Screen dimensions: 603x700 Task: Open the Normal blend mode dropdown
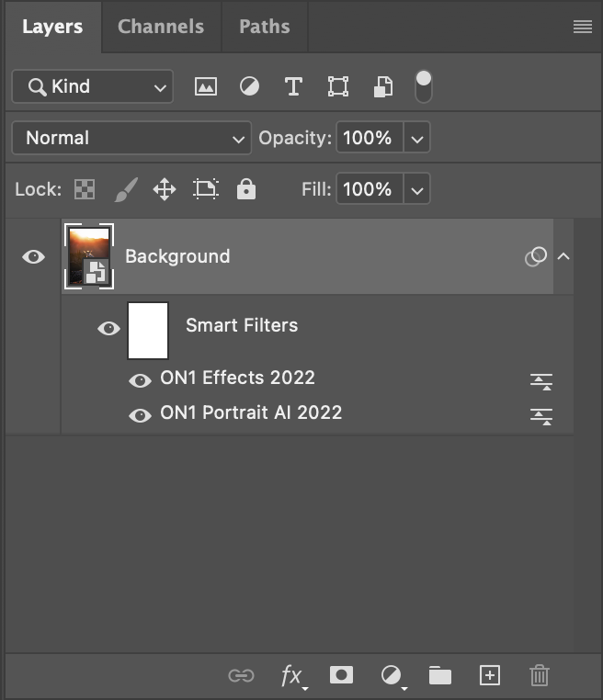131,139
